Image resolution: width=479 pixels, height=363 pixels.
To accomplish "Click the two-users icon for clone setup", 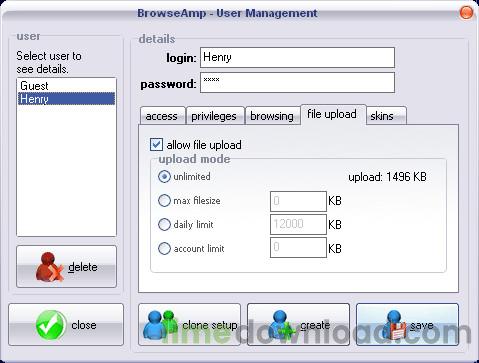I will coord(160,325).
